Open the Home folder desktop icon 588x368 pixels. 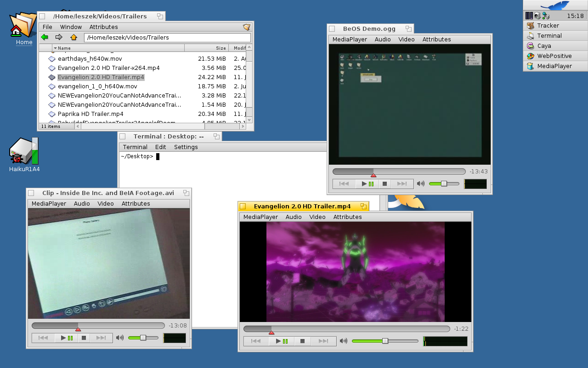(x=23, y=26)
